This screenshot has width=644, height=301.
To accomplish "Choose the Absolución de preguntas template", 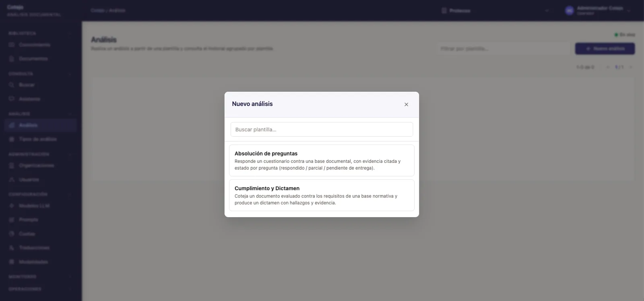I will [322, 160].
